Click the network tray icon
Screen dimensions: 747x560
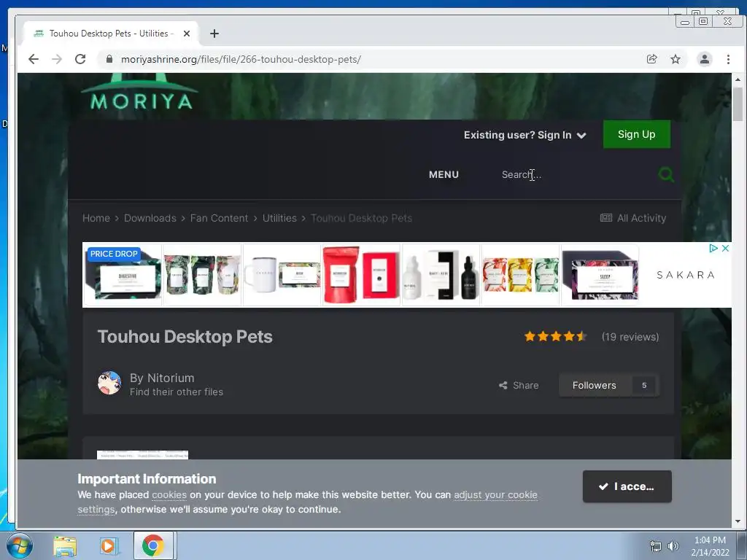click(656, 546)
